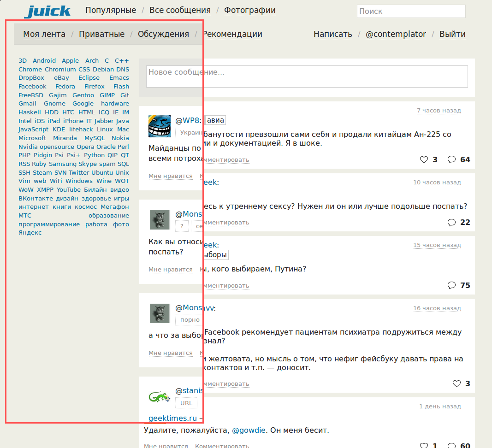Open comments bubble icon next to 64
Viewport: 492px width, 448px height.
pos(451,159)
